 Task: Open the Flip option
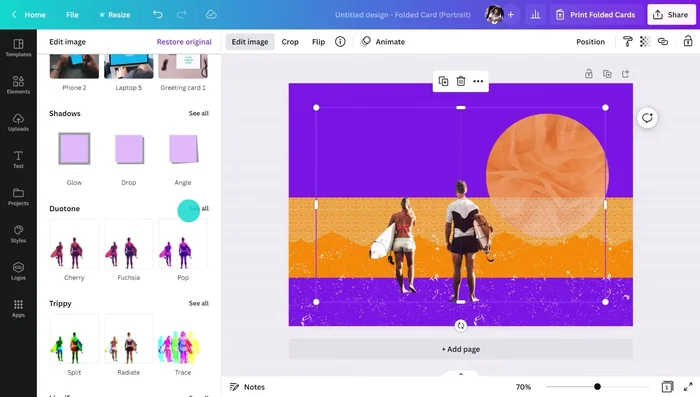point(318,42)
